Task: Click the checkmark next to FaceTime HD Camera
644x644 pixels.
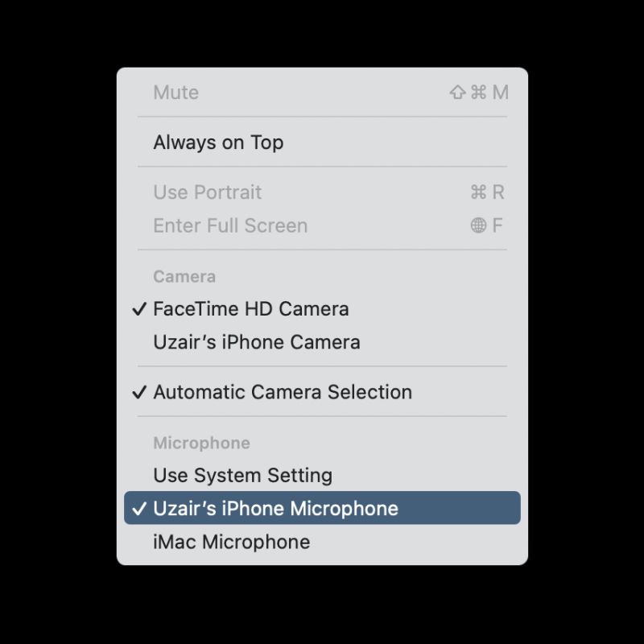Action: tap(139, 309)
